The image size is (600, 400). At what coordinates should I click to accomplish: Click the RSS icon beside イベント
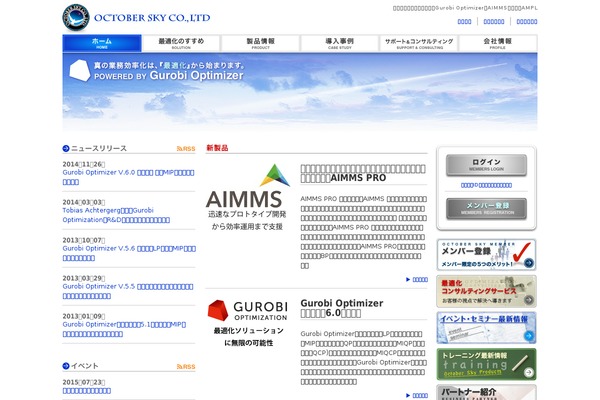pyautogui.click(x=186, y=367)
